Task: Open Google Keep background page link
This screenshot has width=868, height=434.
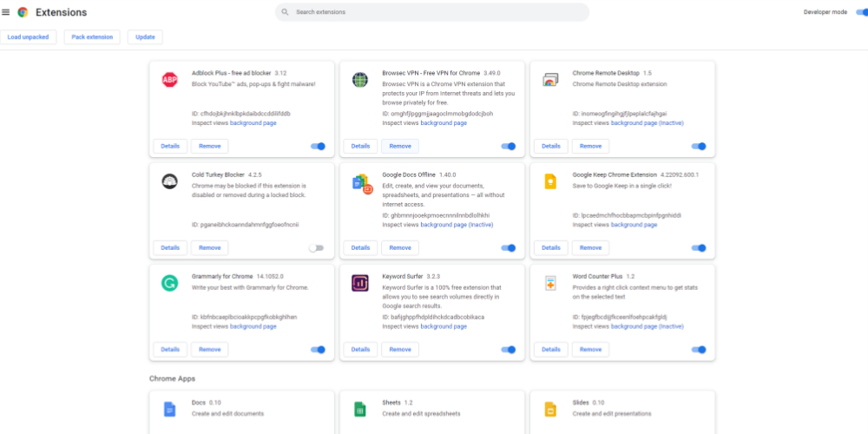Action: pos(634,225)
